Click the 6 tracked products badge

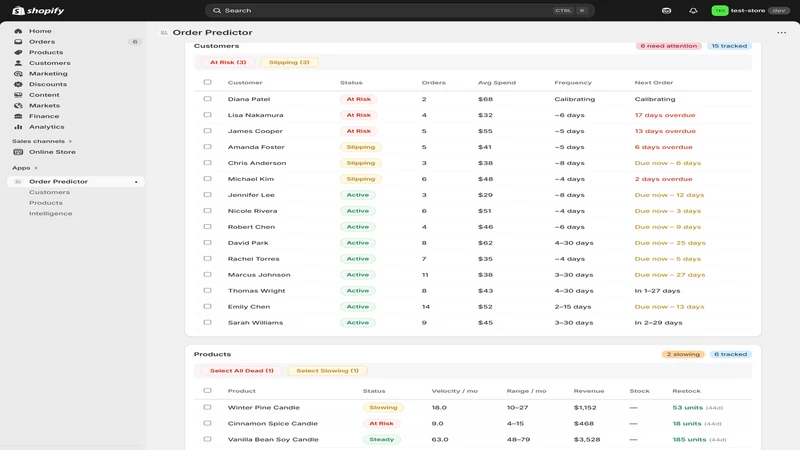click(x=730, y=354)
